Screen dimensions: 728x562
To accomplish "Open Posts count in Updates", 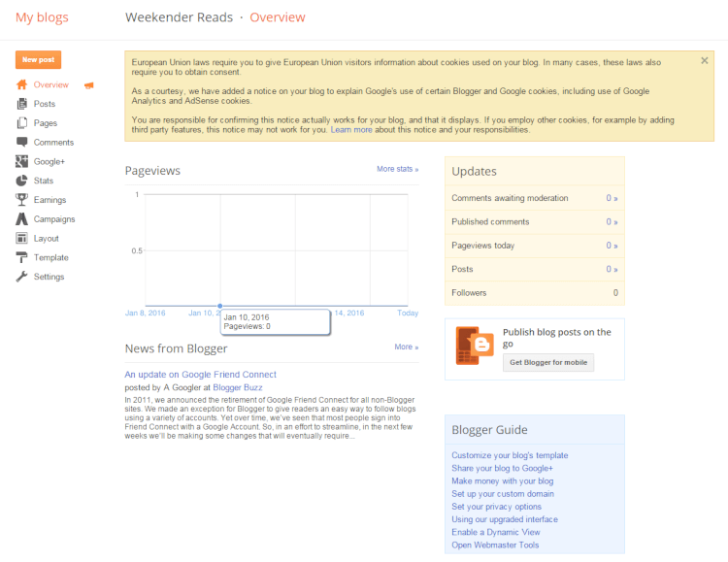I will (612, 269).
